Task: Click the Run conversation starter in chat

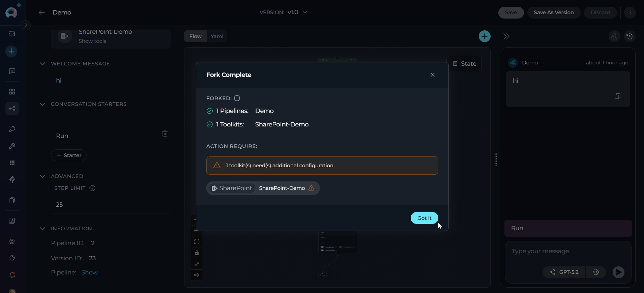Action: point(568,228)
